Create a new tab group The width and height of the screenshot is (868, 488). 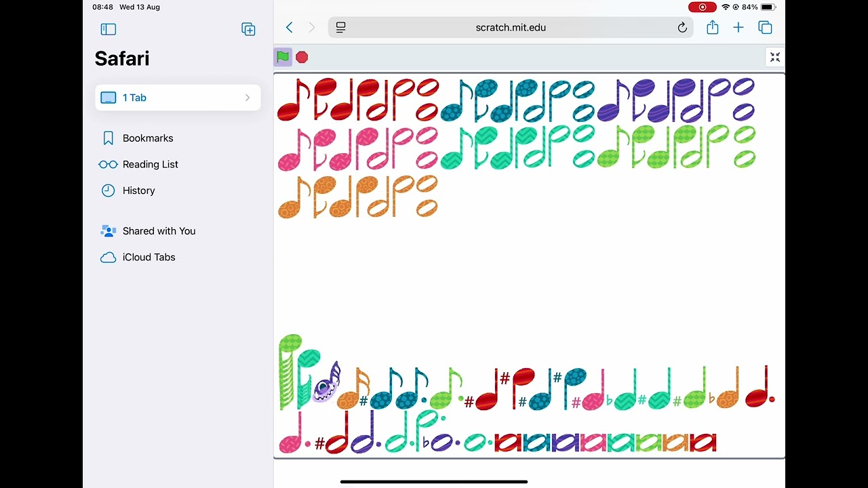coord(248,29)
